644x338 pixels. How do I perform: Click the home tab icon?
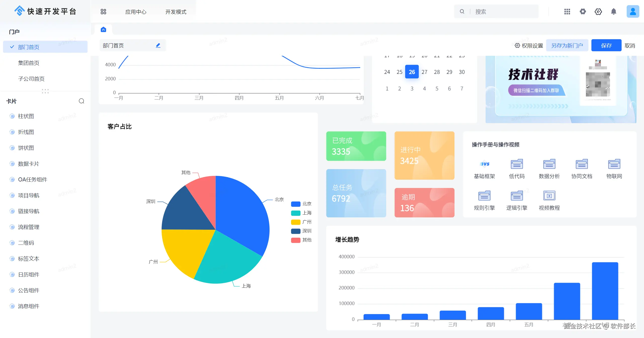103,30
